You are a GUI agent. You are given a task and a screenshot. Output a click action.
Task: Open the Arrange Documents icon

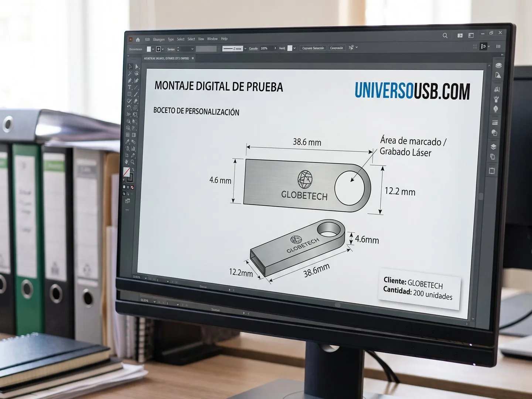coord(460,35)
